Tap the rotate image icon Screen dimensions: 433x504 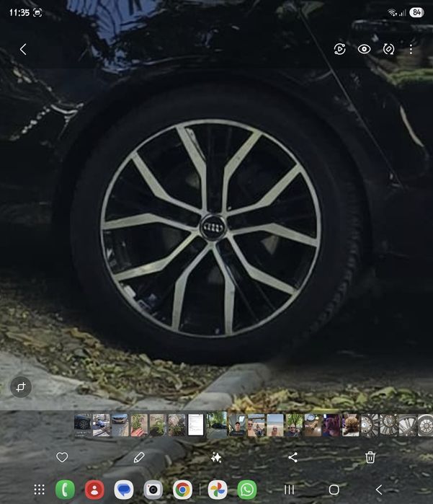click(388, 49)
